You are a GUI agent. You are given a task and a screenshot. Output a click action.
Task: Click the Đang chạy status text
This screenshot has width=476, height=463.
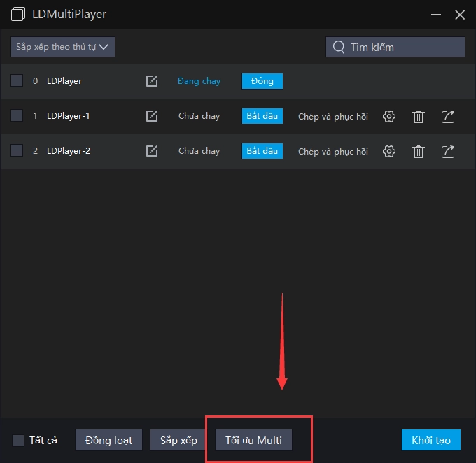199,81
